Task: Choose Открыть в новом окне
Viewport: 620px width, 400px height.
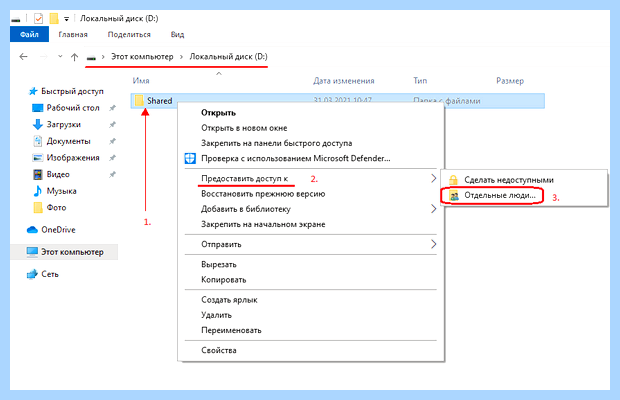Action: click(244, 128)
